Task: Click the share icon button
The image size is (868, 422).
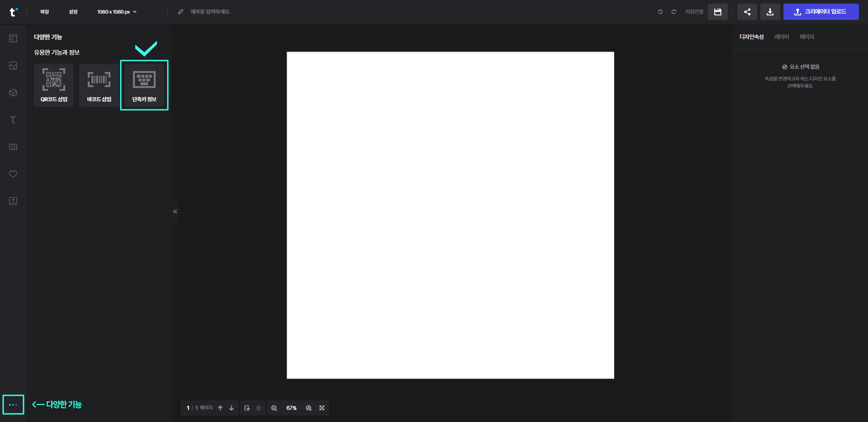Action: (x=747, y=12)
